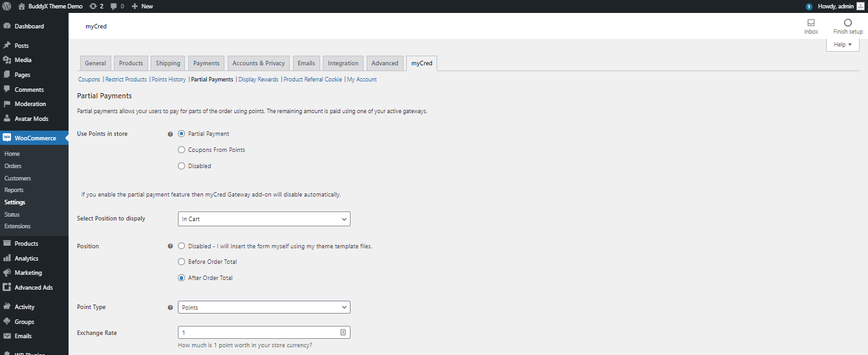Open the My Account subsection link
The image size is (868, 355).
(x=362, y=80)
